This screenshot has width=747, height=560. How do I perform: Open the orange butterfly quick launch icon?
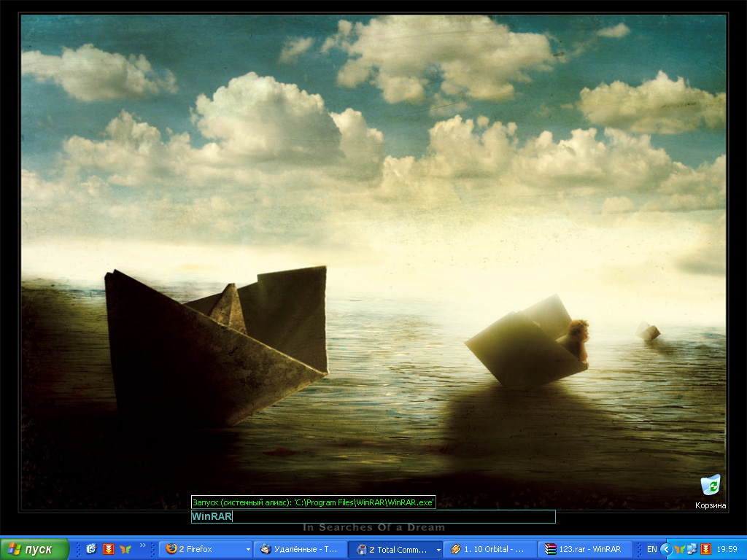pyautogui.click(x=125, y=549)
